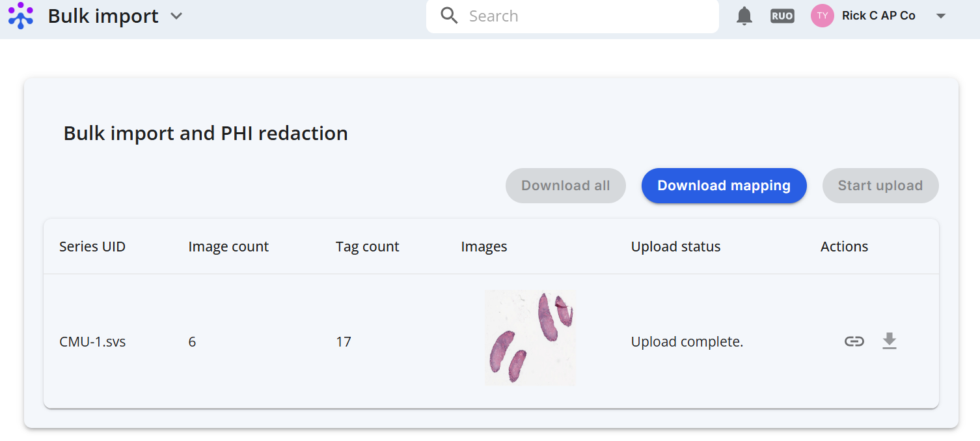Click the search magnifier icon
980x441 pixels.
tap(449, 16)
